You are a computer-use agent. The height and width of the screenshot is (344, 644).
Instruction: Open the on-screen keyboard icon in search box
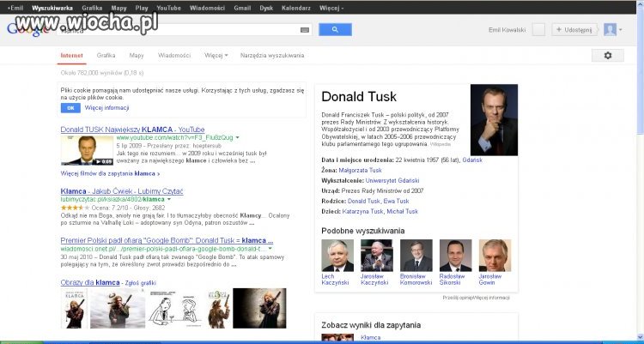pyautogui.click(x=305, y=30)
